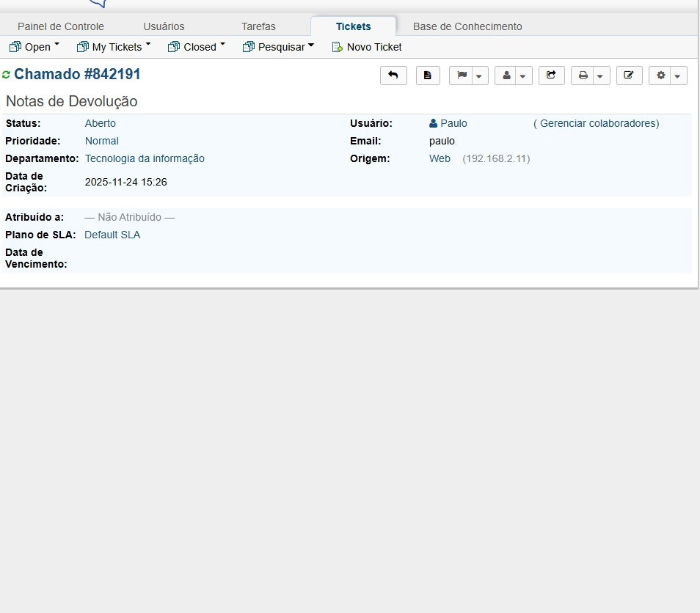The height and width of the screenshot is (613, 700).
Task: Click the post note document icon
Action: pyautogui.click(x=428, y=76)
